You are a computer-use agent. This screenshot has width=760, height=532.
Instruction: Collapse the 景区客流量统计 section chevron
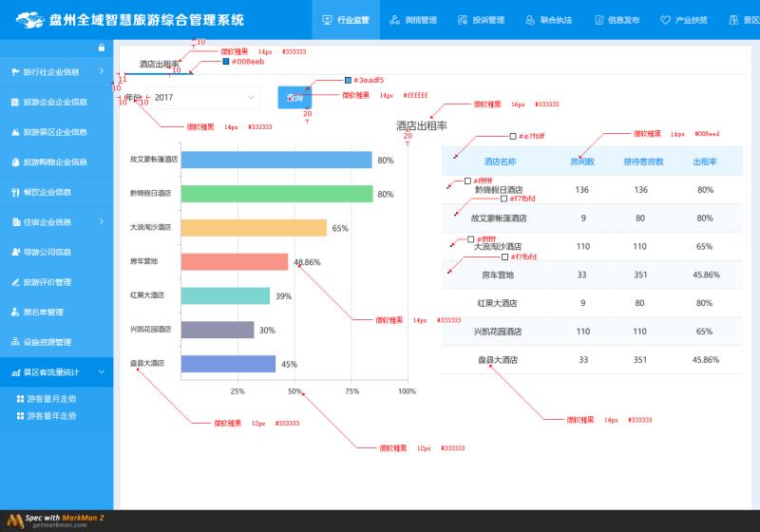tap(101, 372)
